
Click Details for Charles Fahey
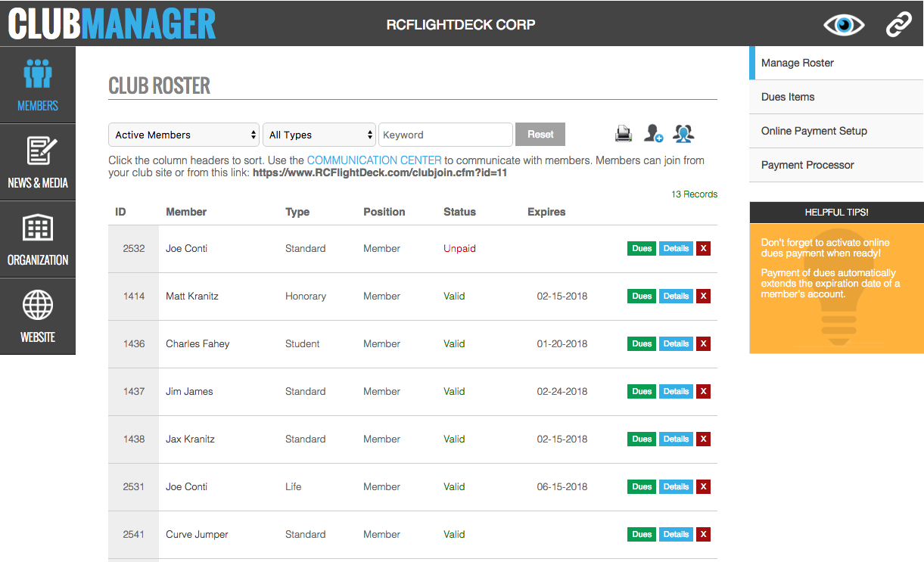click(676, 343)
